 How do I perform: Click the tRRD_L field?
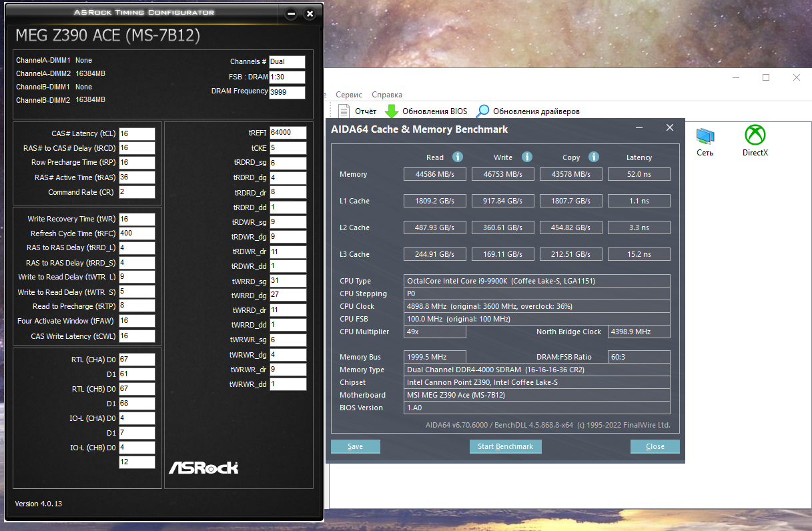[137, 248]
